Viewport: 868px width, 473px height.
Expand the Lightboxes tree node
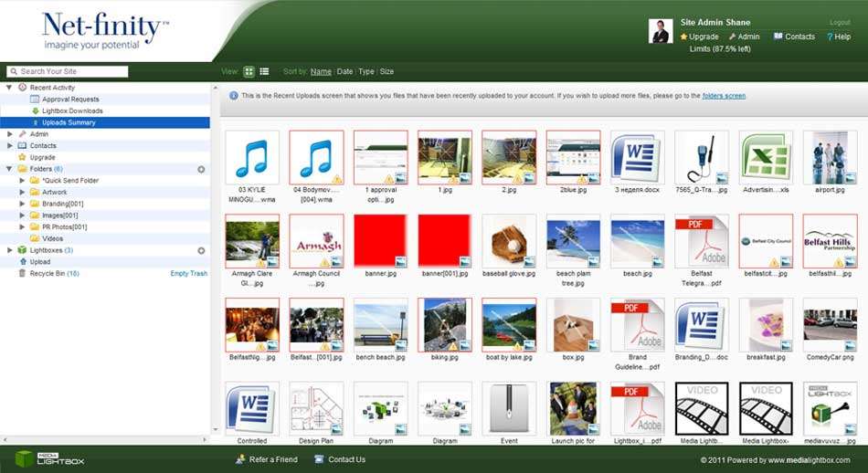[10, 250]
